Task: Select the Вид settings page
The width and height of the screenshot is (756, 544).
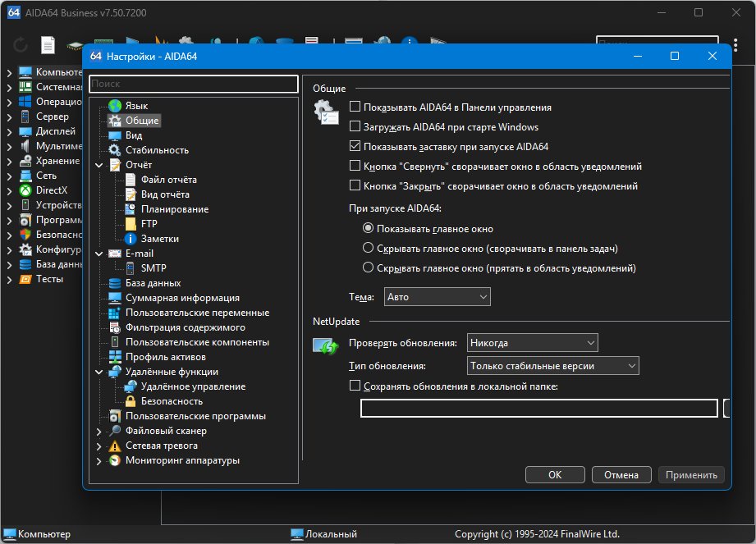Action: pos(134,135)
